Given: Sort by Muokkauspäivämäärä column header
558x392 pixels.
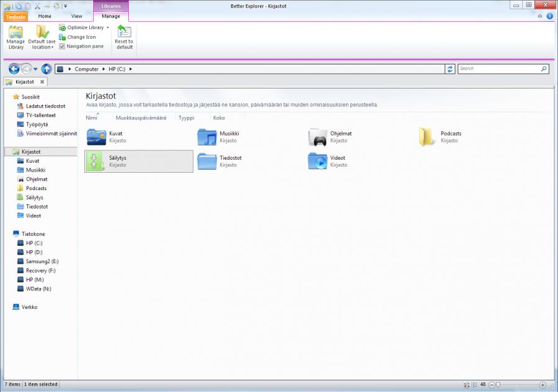Looking at the screenshot, I should coord(141,118).
